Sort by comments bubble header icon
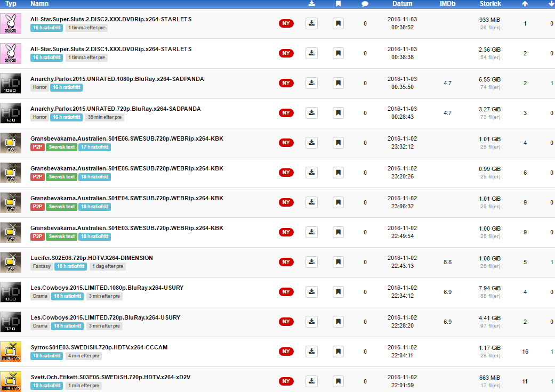The height and width of the screenshot is (392, 555). pyautogui.click(x=365, y=4)
